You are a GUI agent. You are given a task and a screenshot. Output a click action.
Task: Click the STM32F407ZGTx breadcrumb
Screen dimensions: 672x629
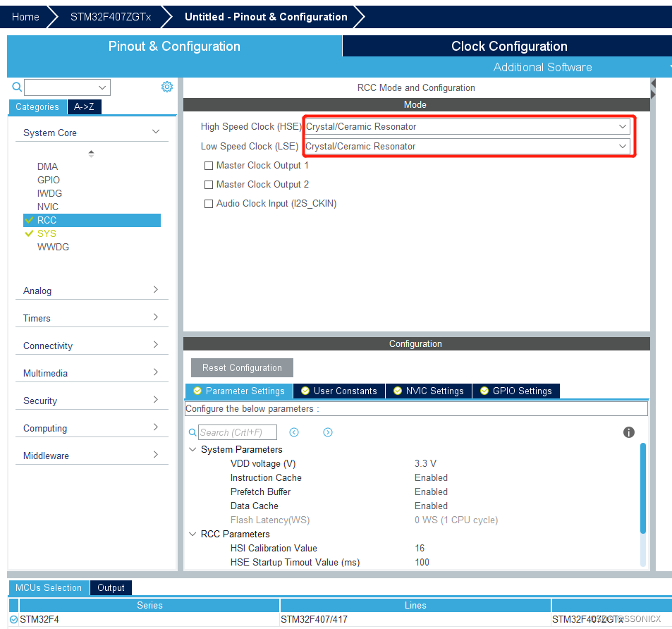[x=111, y=17]
